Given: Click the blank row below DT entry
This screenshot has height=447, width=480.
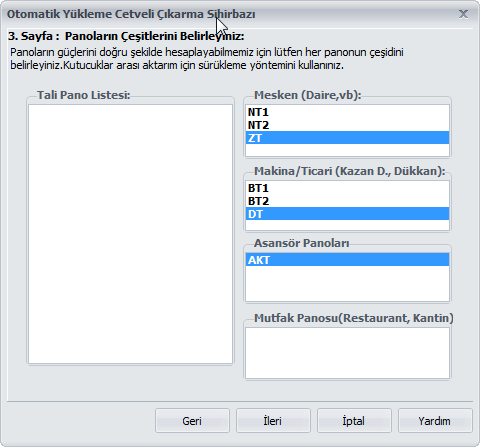Looking at the screenshot, I should coord(347,225).
